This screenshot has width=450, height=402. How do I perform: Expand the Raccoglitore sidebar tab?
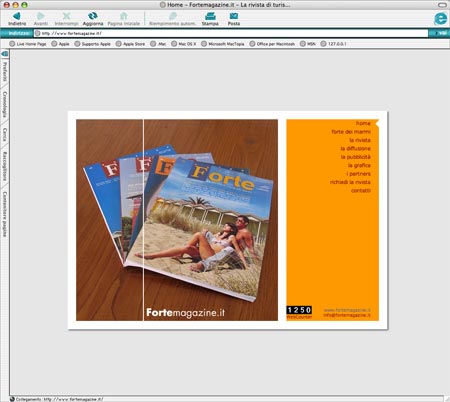point(5,166)
